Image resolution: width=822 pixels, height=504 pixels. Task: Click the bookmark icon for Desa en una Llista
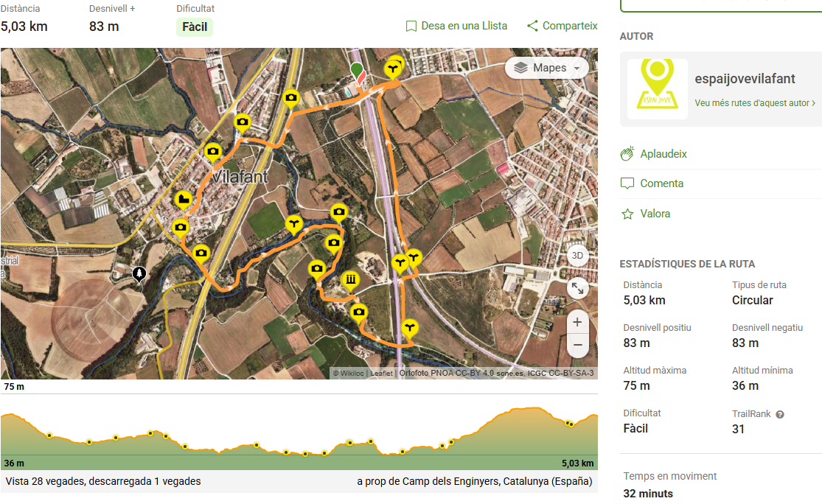pos(411,27)
